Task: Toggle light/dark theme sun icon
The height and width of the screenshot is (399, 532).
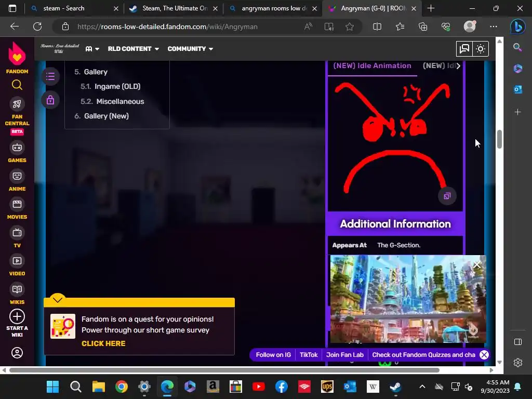Action: tap(481, 49)
